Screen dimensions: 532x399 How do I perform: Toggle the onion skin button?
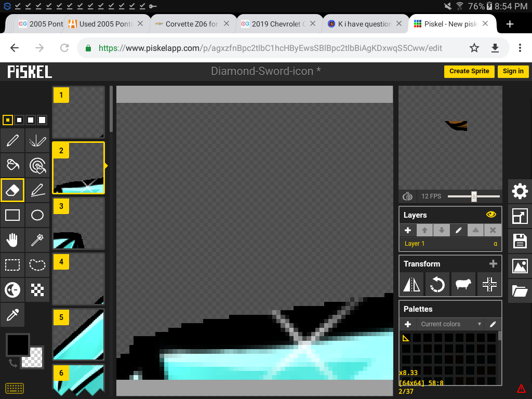(x=407, y=196)
